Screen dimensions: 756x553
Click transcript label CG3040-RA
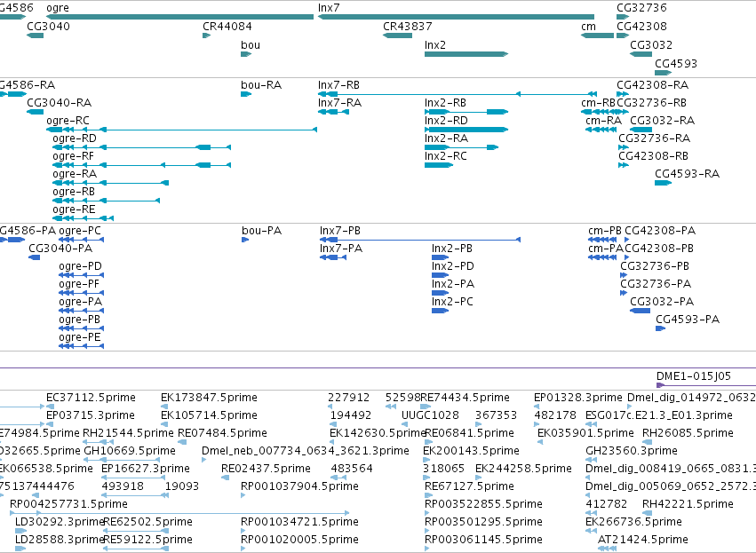point(60,103)
